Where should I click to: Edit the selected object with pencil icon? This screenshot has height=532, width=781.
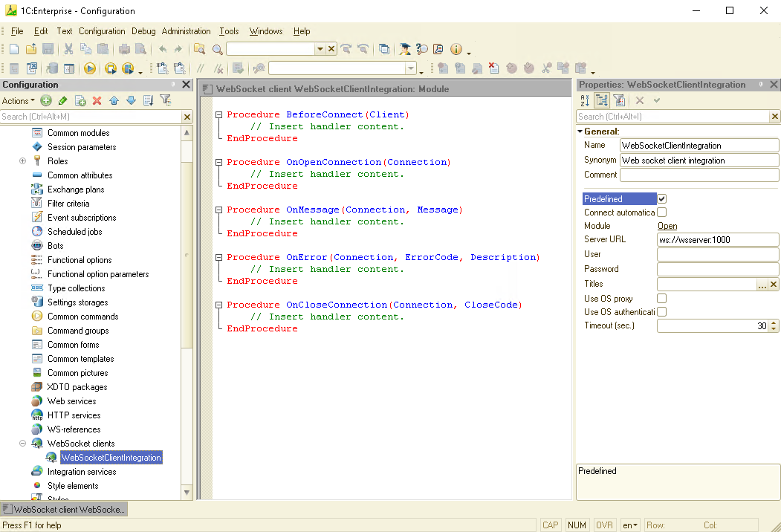click(62, 100)
